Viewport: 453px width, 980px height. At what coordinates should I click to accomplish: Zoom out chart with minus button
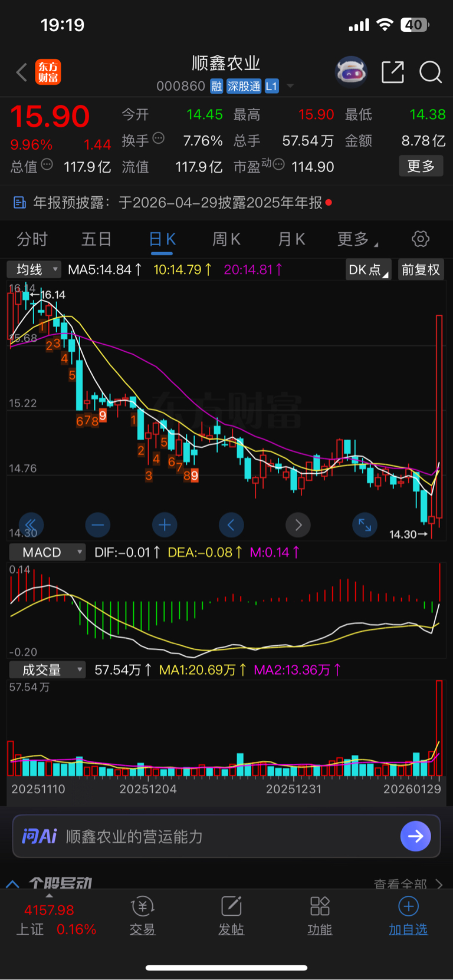(x=98, y=524)
